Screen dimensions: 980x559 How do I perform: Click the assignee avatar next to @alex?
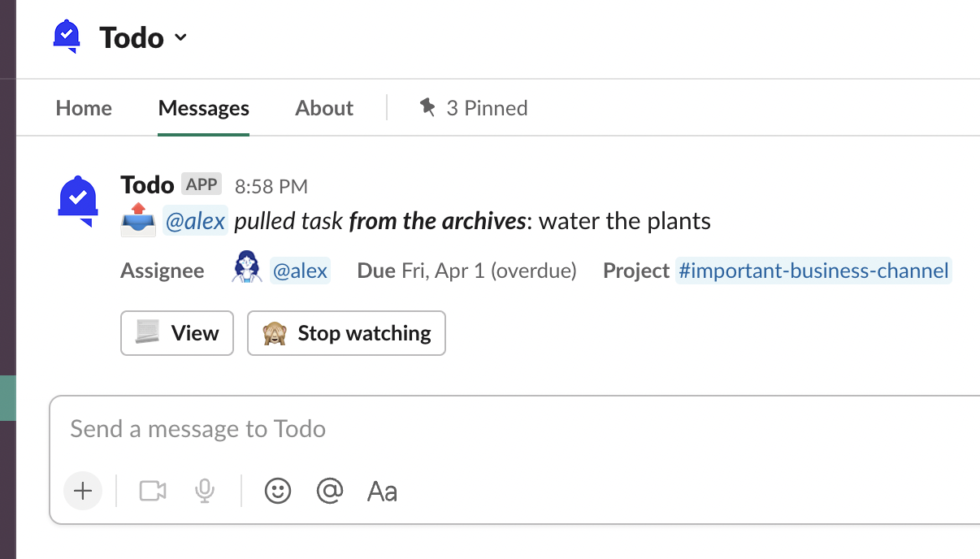pyautogui.click(x=246, y=267)
